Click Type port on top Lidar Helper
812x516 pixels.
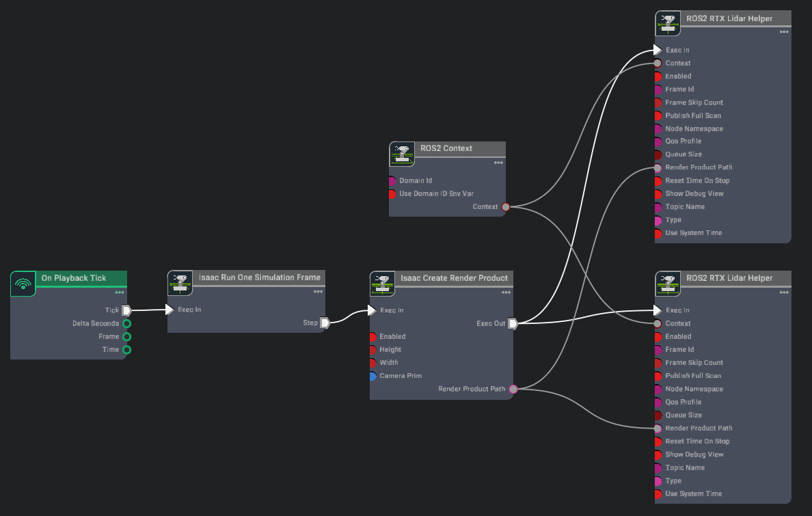pos(658,220)
